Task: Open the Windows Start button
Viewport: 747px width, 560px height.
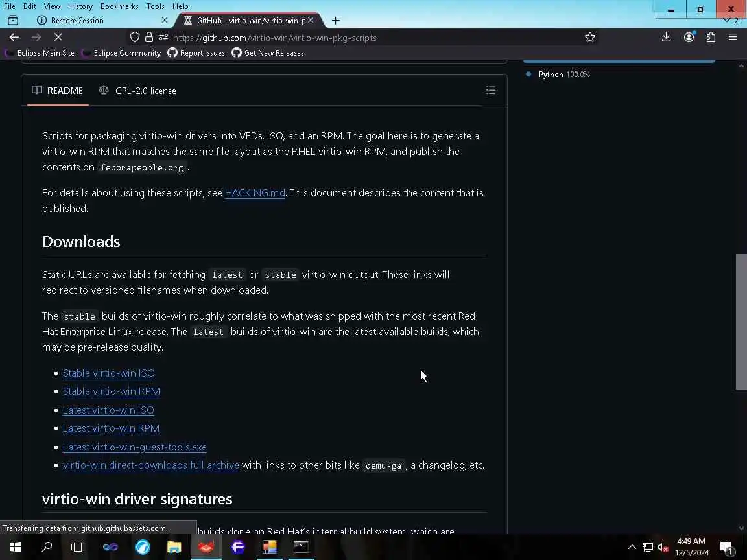Action: coord(15,546)
